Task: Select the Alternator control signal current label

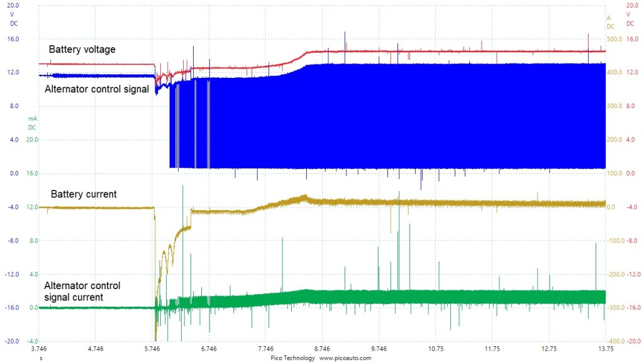Action: click(82, 292)
